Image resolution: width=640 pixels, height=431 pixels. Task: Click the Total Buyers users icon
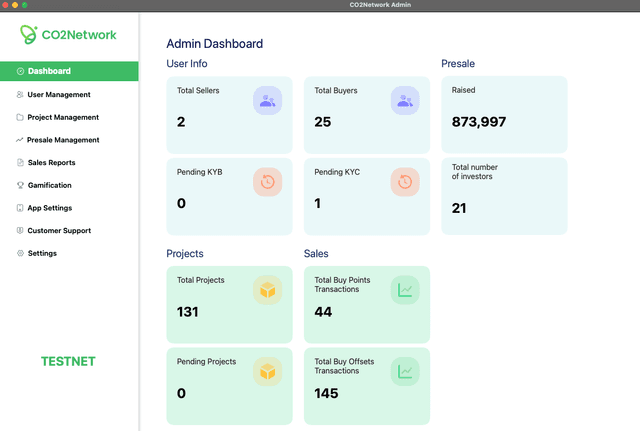[x=404, y=100]
